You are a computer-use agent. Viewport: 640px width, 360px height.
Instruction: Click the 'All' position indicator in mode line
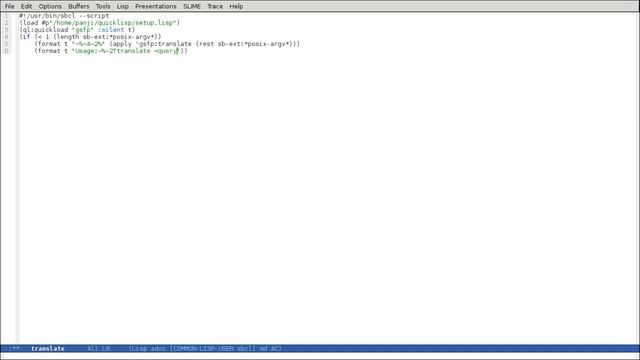[92, 349]
